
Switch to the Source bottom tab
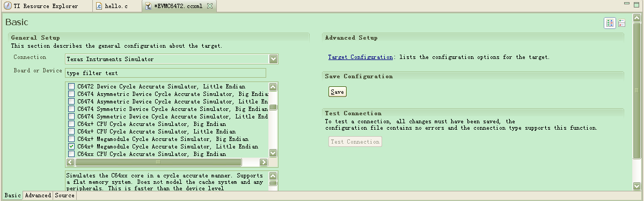pyautogui.click(x=64, y=196)
